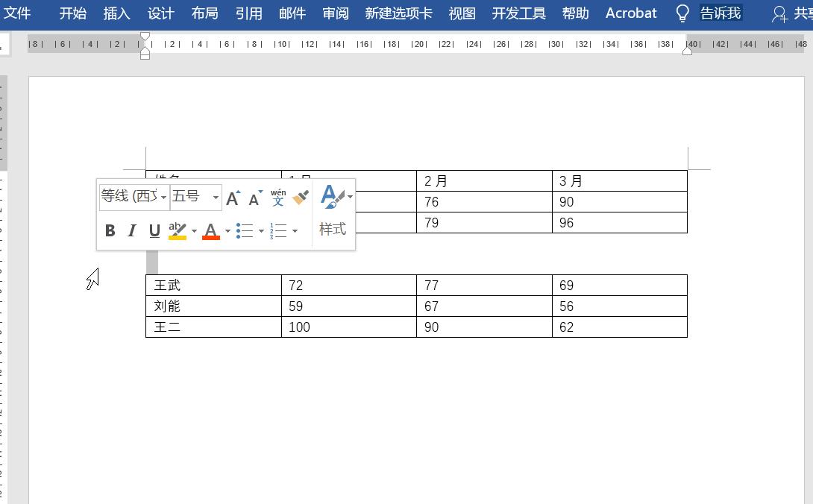
Task: Open the Phonetic Guide (拼音指南) tool
Action: (x=277, y=197)
